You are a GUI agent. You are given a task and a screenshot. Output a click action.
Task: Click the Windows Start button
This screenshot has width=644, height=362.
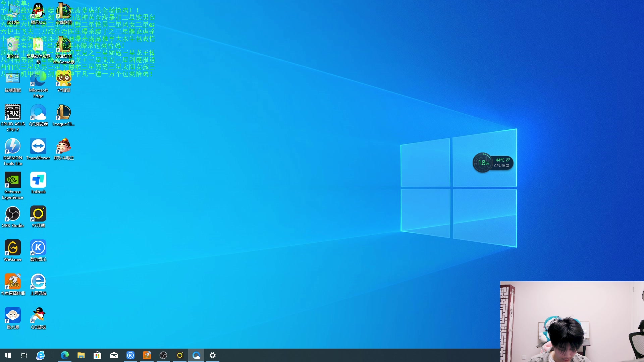[x=8, y=355]
